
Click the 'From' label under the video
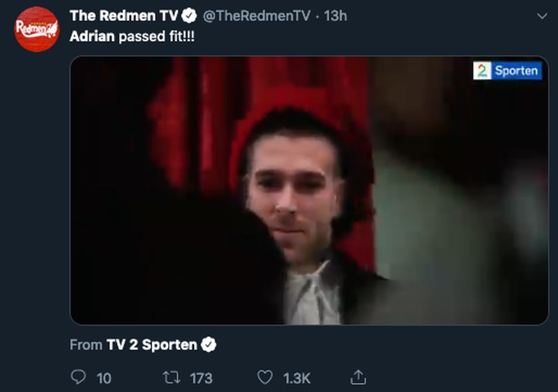(x=86, y=345)
